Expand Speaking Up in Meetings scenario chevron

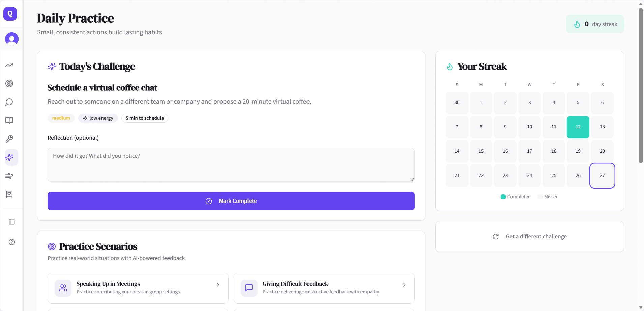(218, 285)
